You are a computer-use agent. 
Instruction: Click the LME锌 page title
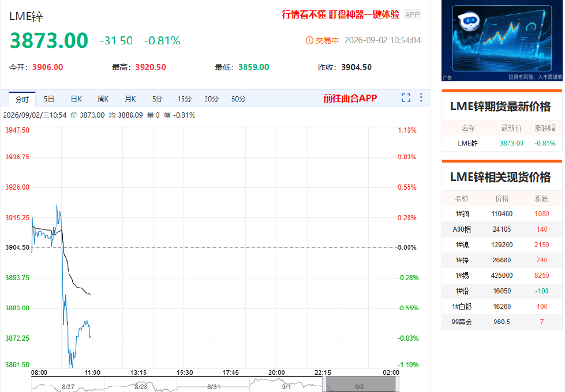point(26,17)
